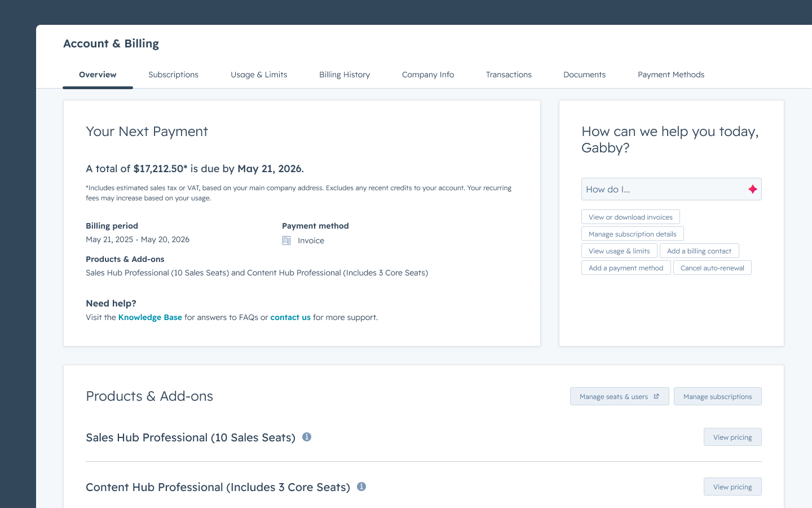The height and width of the screenshot is (508, 812).
Task: Click info icon next to Sales Hub Professional
Action: tap(307, 437)
